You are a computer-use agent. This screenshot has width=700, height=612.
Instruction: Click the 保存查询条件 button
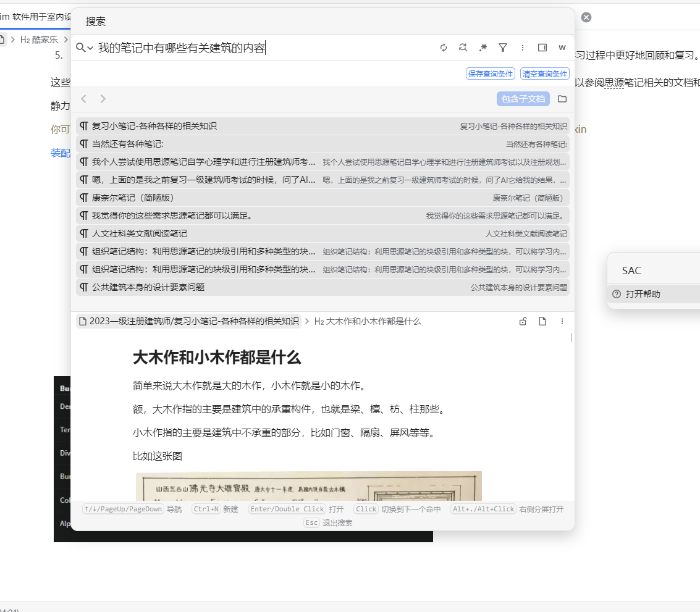[490, 74]
